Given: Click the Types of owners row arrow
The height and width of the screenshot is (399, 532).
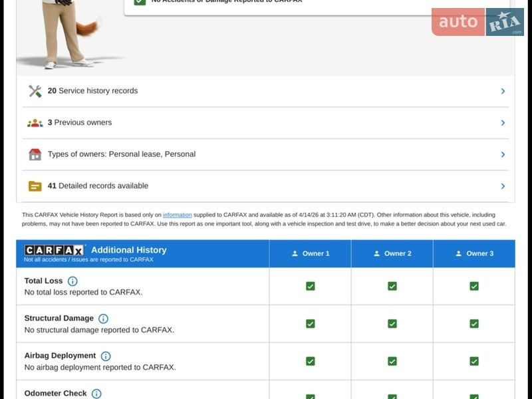Looking at the screenshot, I should [x=503, y=154].
